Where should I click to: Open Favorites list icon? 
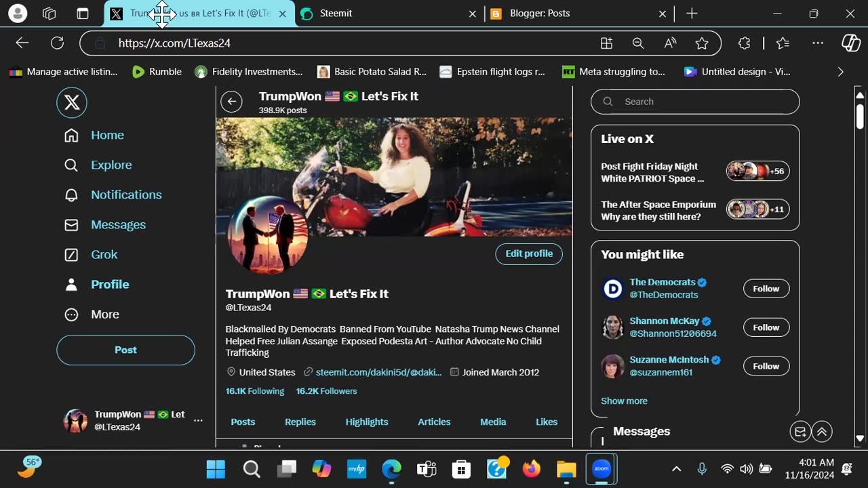coord(783,43)
